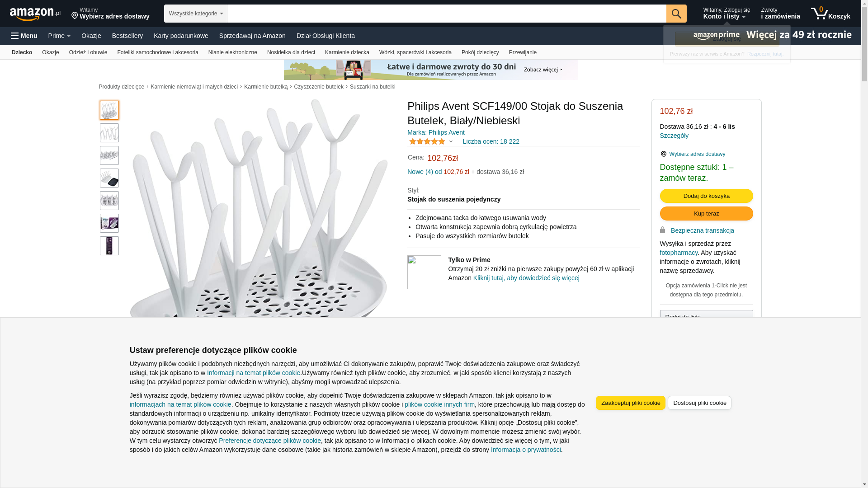
Task: Accept cookies with Zaakceptuj pliki cookie
Action: [630, 403]
